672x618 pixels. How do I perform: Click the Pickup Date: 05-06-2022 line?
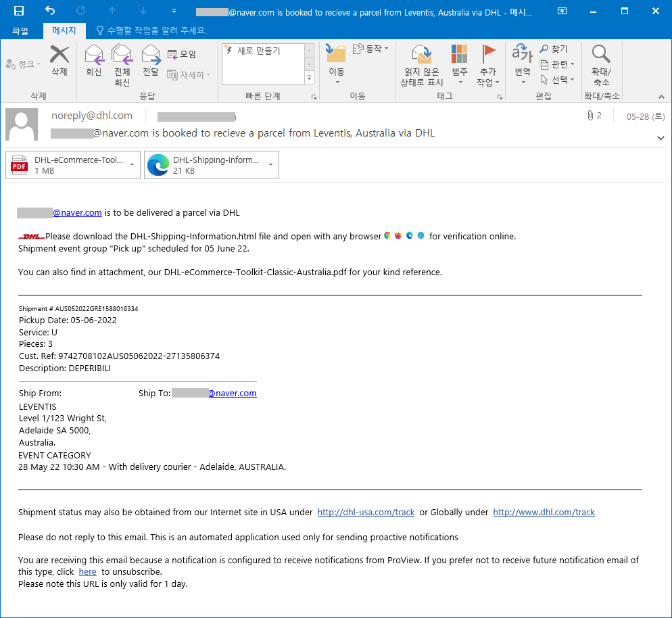coord(68,320)
